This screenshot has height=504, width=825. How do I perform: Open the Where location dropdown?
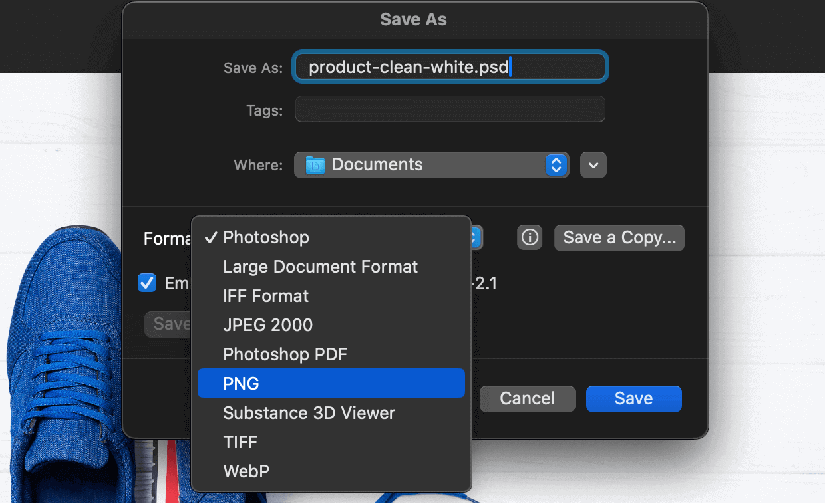point(431,164)
